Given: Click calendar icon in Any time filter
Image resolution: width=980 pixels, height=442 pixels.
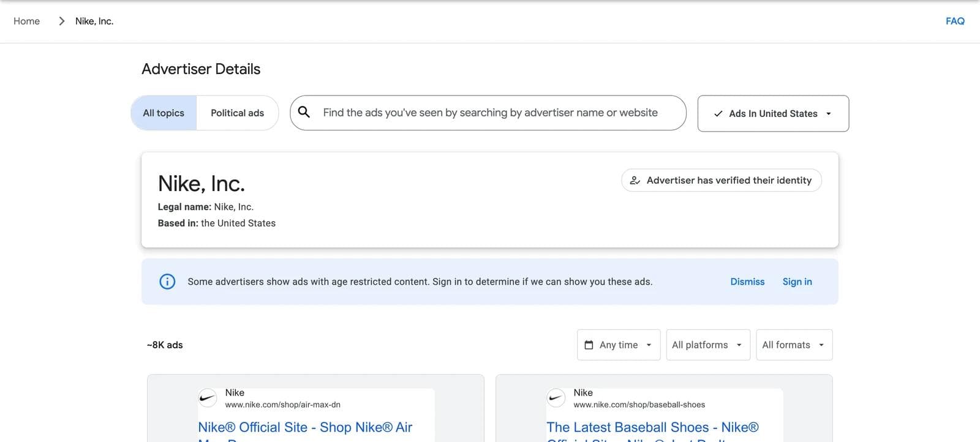Looking at the screenshot, I should [x=589, y=345].
